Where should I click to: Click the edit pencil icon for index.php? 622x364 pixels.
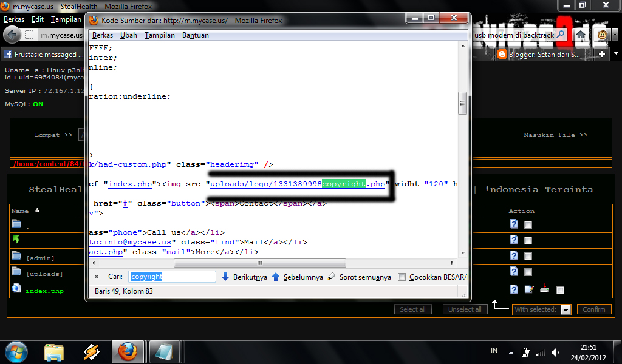tap(529, 289)
